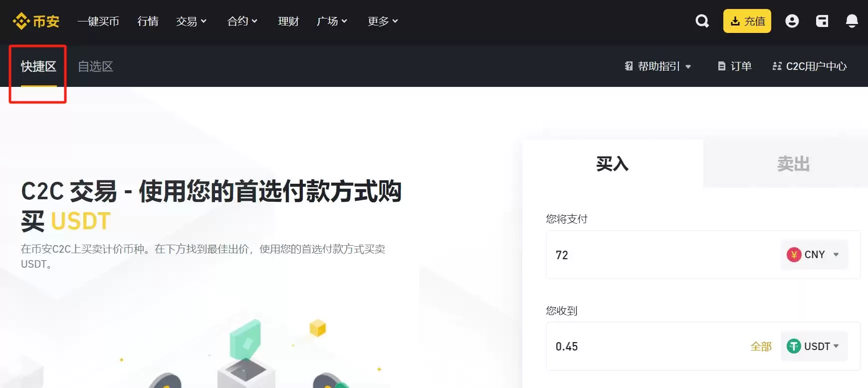
Task: Open 理财 menu item
Action: (288, 21)
